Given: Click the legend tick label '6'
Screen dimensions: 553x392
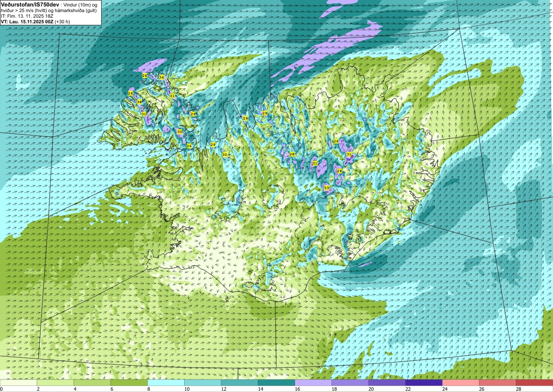Looking at the screenshot, I should coord(111,389).
